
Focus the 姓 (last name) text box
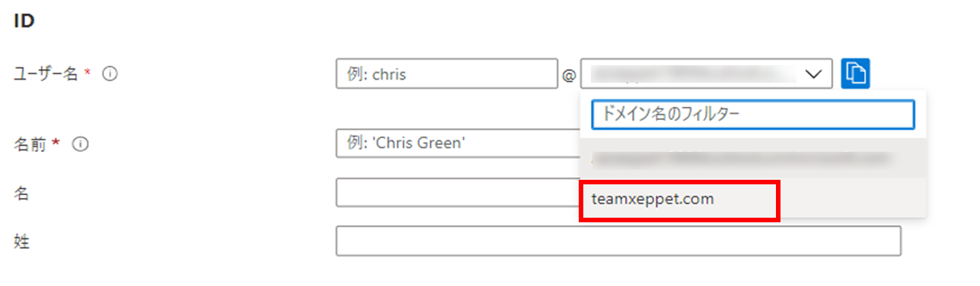[618, 240]
